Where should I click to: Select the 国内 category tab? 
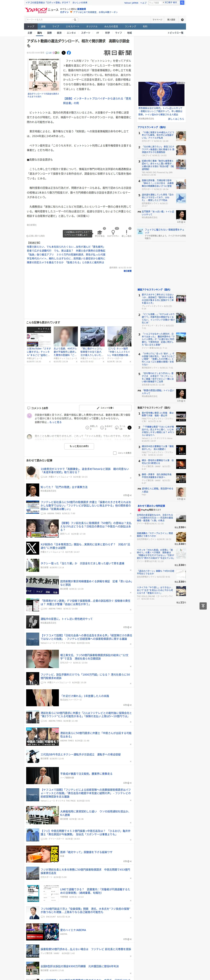(40, 33)
